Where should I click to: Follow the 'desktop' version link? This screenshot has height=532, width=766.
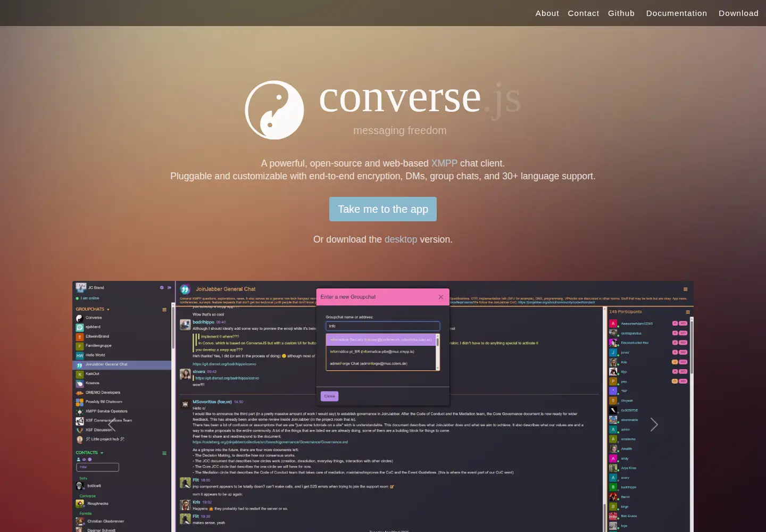click(401, 239)
